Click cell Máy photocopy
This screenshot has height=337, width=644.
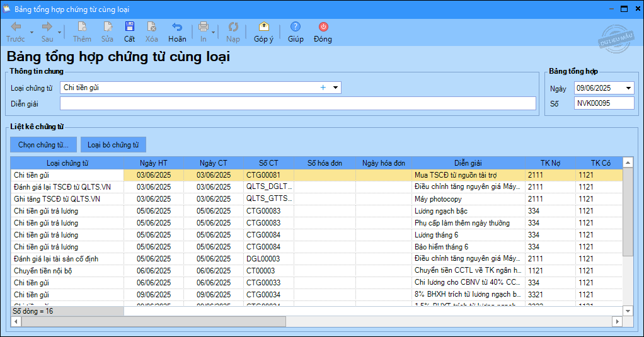[x=468, y=199]
